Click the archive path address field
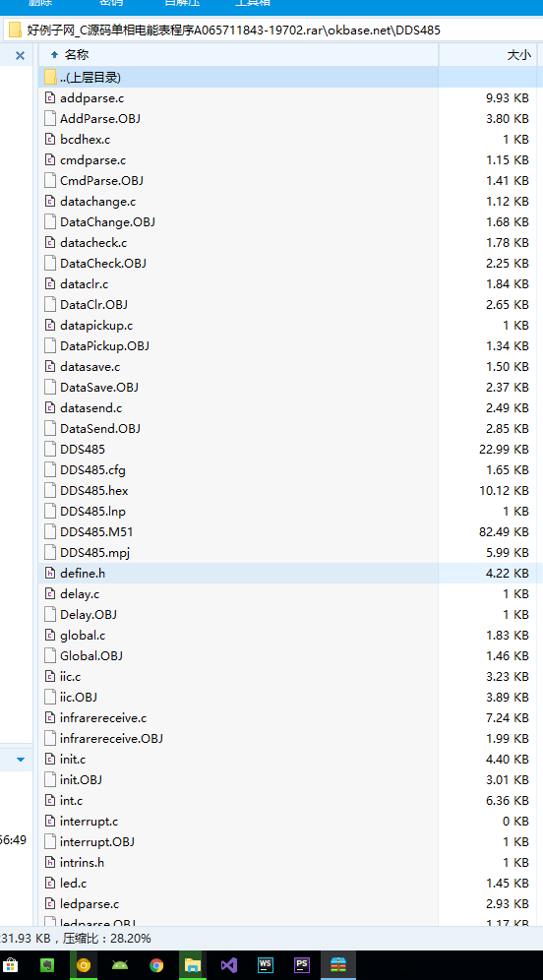The height and width of the screenshot is (980, 543). (273, 30)
